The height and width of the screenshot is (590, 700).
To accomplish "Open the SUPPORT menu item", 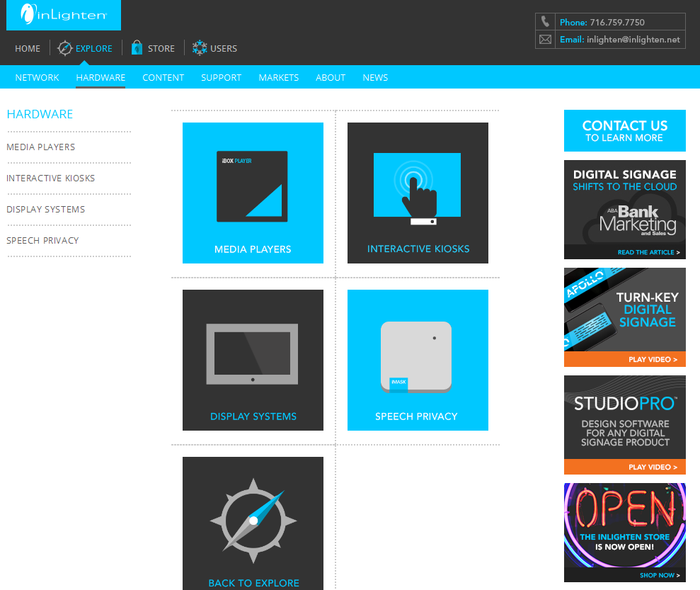I will [221, 78].
